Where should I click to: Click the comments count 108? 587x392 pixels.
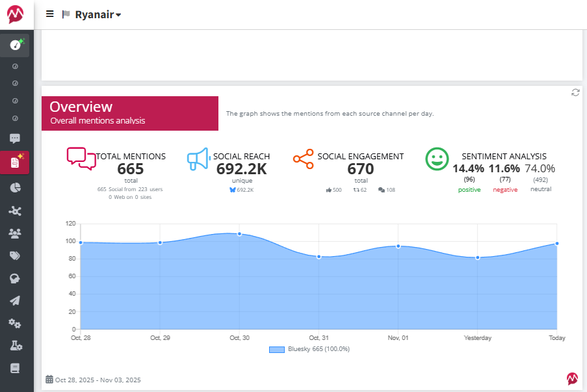387,190
